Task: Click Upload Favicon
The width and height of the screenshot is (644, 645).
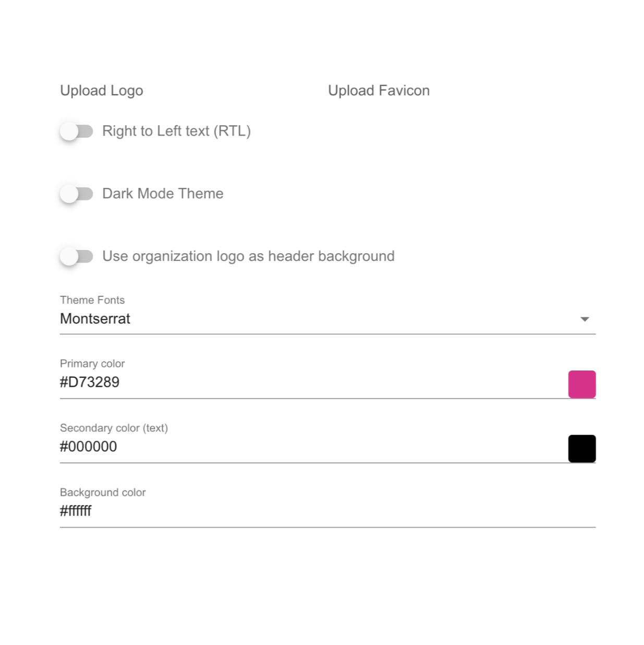Action: (x=379, y=91)
